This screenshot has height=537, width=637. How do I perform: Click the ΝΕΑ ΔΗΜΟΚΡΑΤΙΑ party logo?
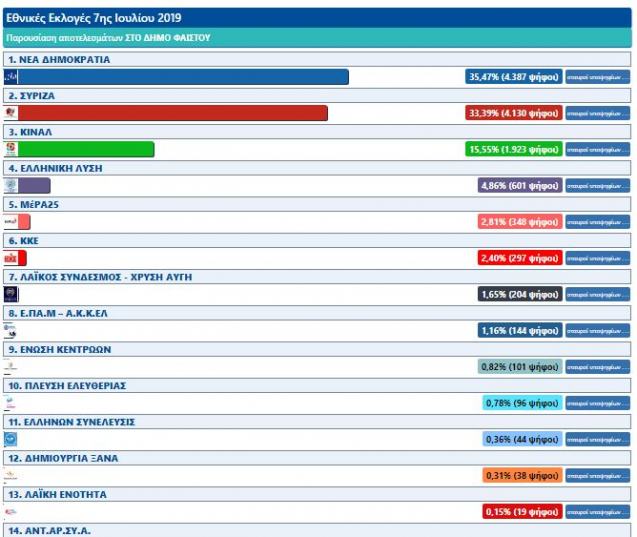pyautogui.click(x=11, y=77)
